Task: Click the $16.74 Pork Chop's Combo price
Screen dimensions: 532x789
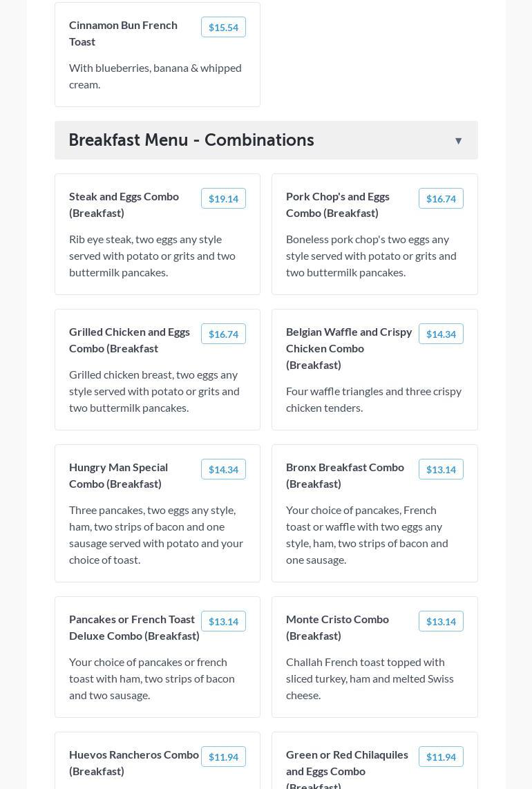Action: pos(441,199)
